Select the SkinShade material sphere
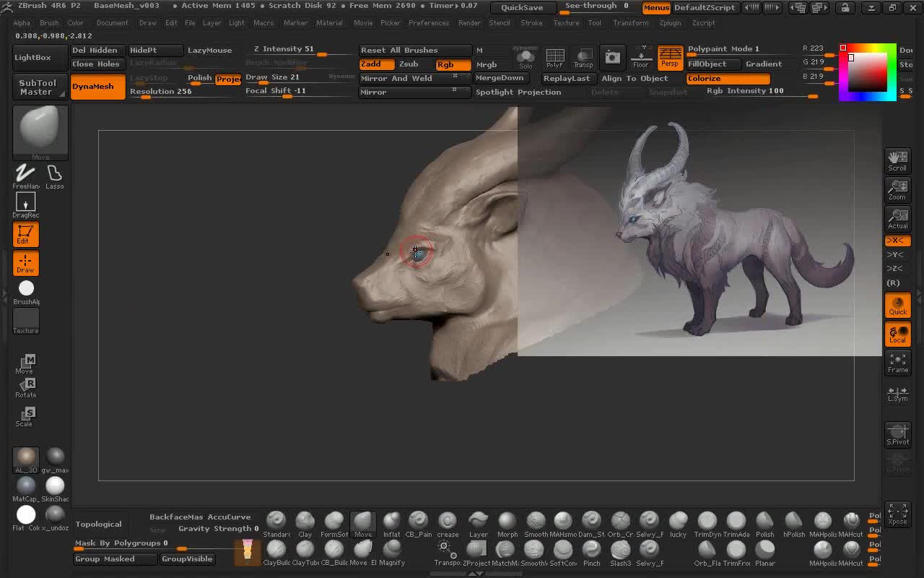This screenshot has width=924, height=578. [x=55, y=488]
